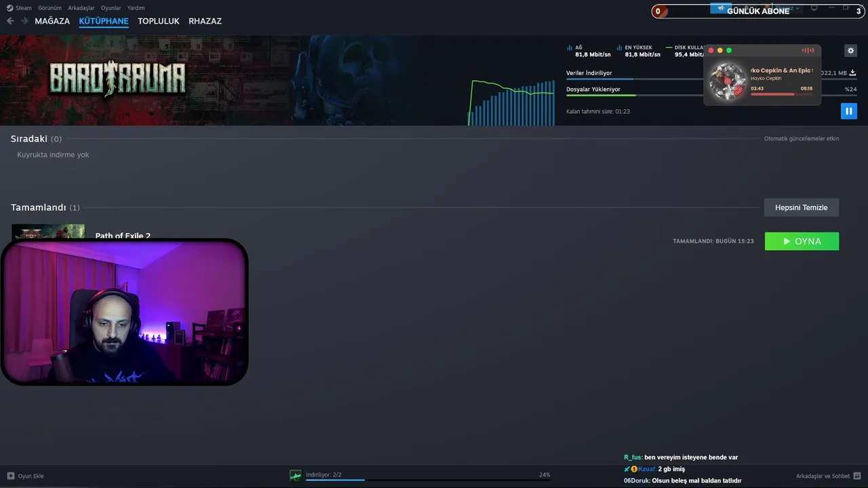Click the green dot on music widget

click(x=729, y=50)
